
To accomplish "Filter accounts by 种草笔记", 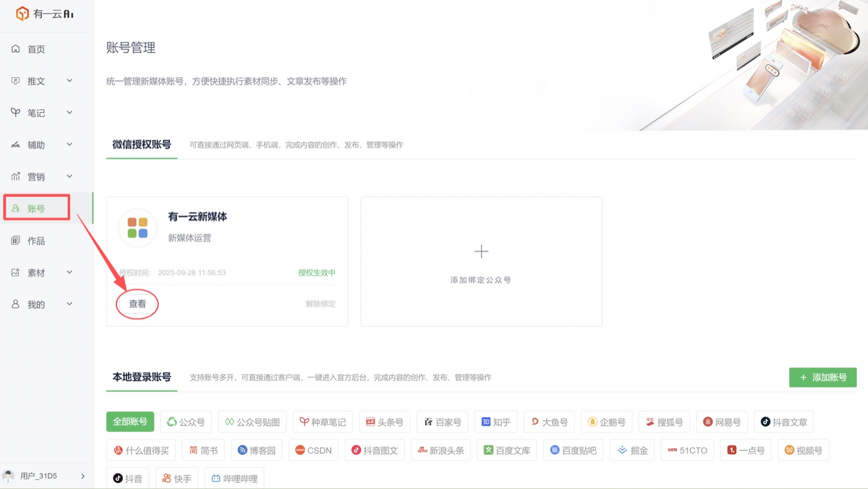I will (322, 422).
